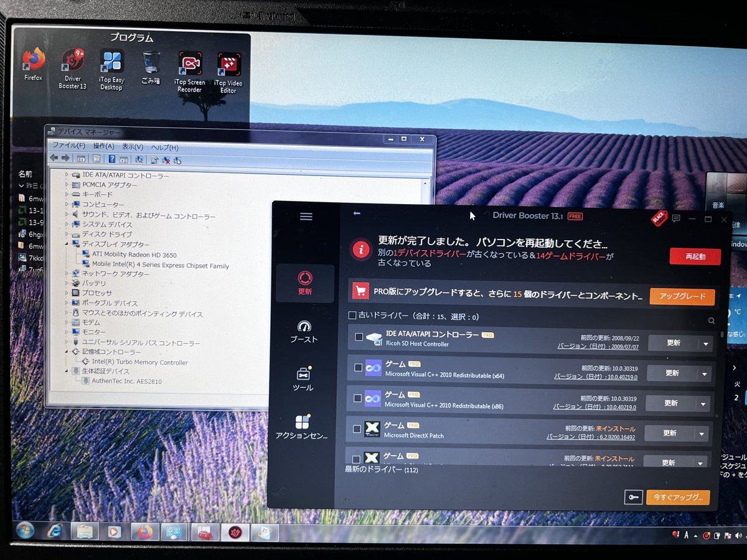
Task: Open iTop Screen Recorder shortcut
Action: (x=189, y=72)
